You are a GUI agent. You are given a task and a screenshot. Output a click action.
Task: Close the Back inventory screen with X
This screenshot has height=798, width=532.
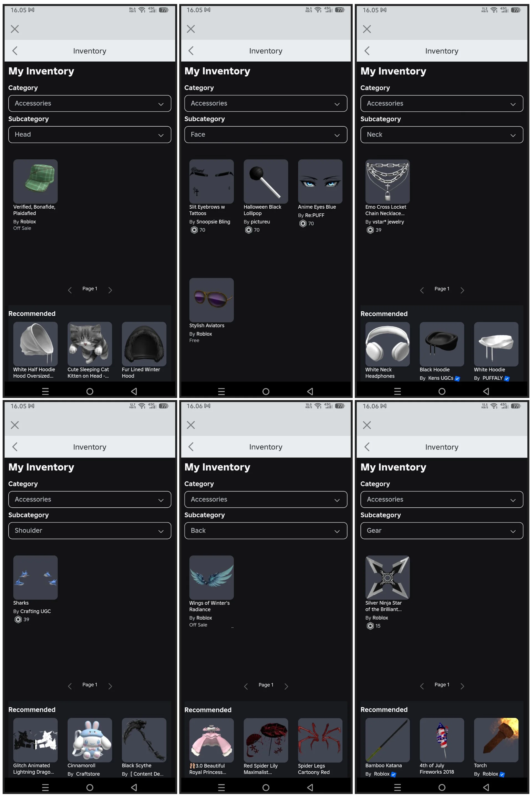(x=191, y=425)
